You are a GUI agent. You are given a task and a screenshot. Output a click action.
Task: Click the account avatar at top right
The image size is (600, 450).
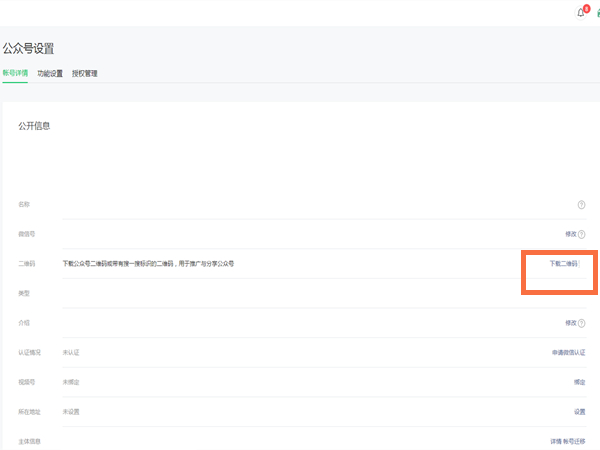click(597, 12)
